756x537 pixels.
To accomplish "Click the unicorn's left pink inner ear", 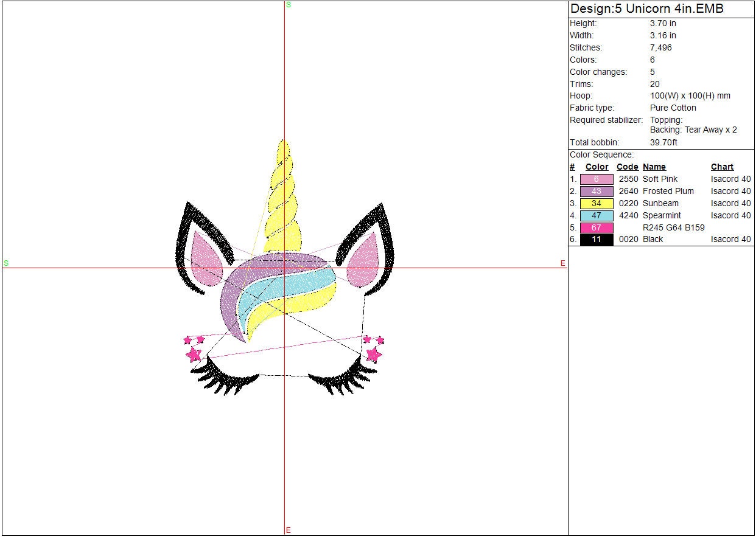I will pos(205,257).
